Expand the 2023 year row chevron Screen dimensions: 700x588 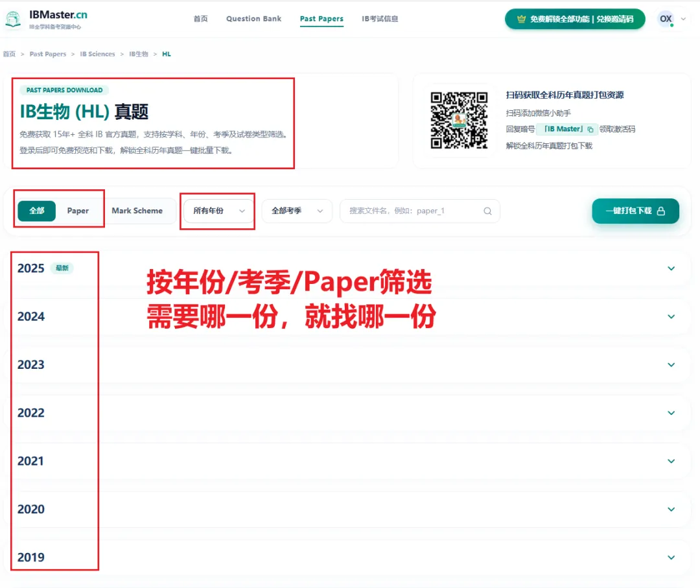[671, 365]
